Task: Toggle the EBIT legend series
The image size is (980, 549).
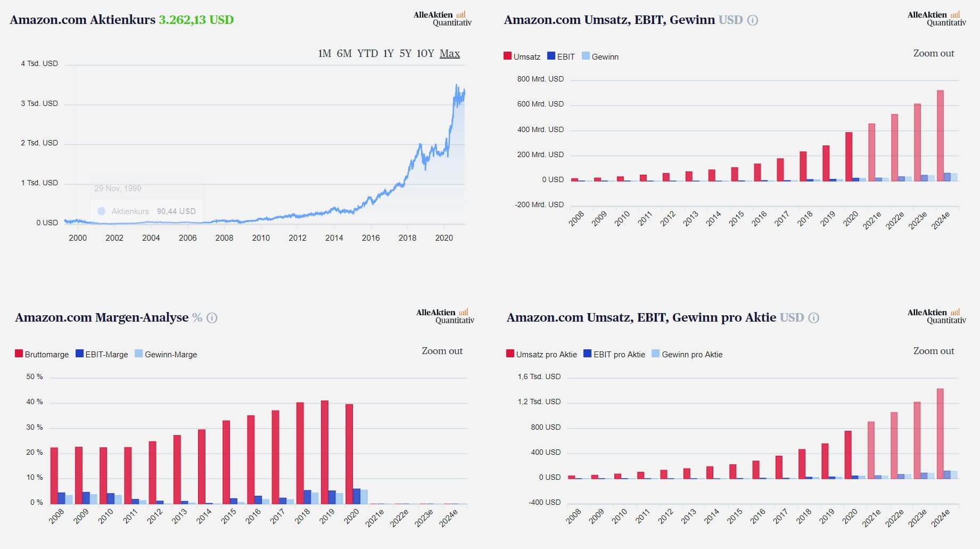Action: pos(561,56)
